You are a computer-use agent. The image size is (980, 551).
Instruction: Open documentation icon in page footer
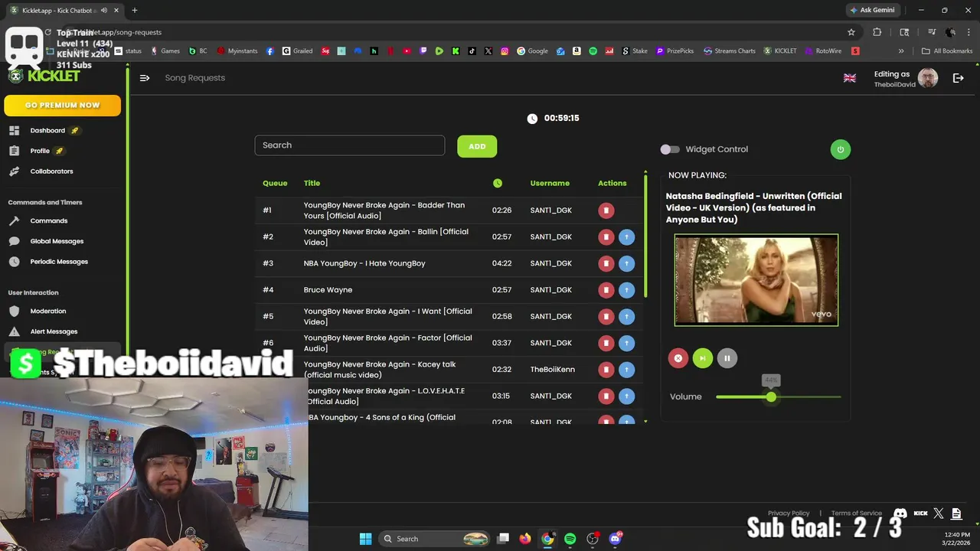coord(956,514)
